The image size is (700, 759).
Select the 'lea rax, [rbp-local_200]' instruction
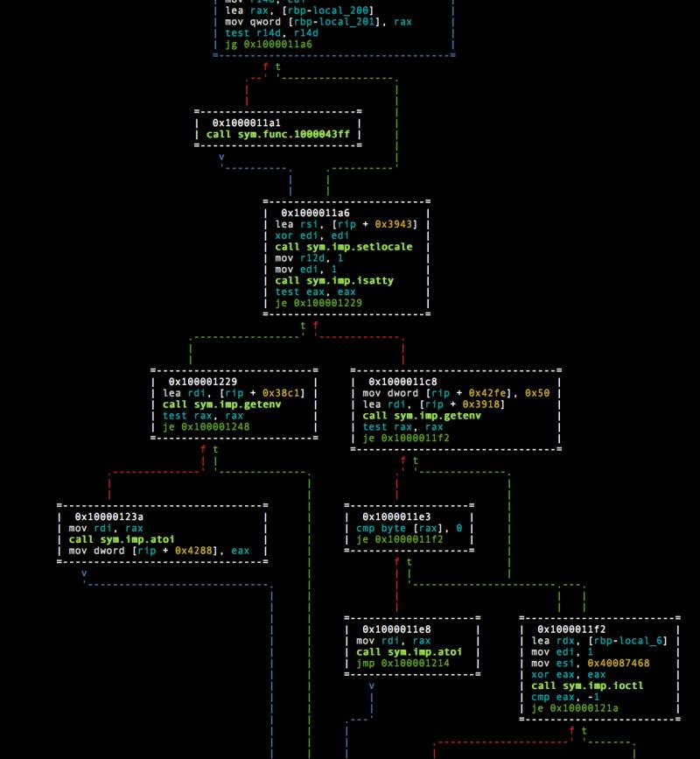[299, 11]
